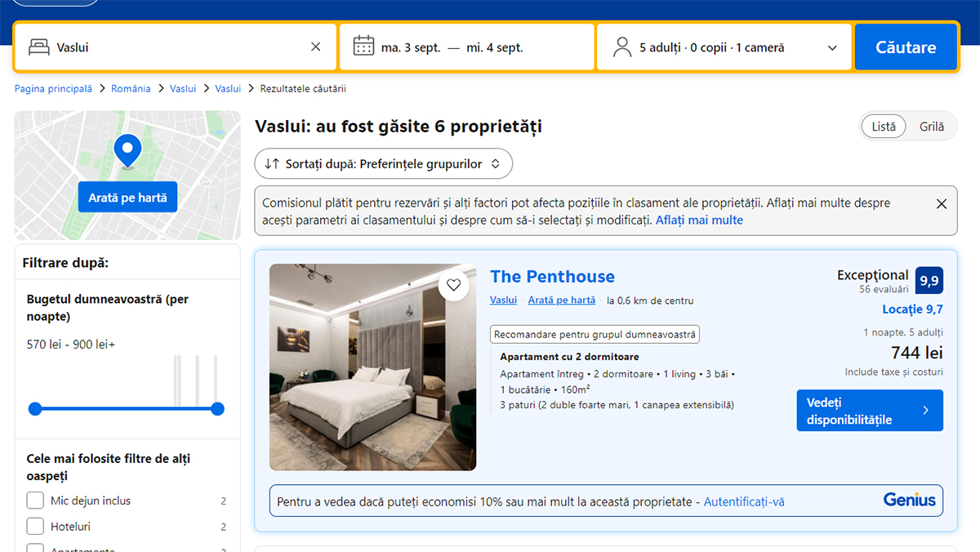Click Arată pe hartă map button
The width and height of the screenshot is (980, 552).
click(x=127, y=198)
